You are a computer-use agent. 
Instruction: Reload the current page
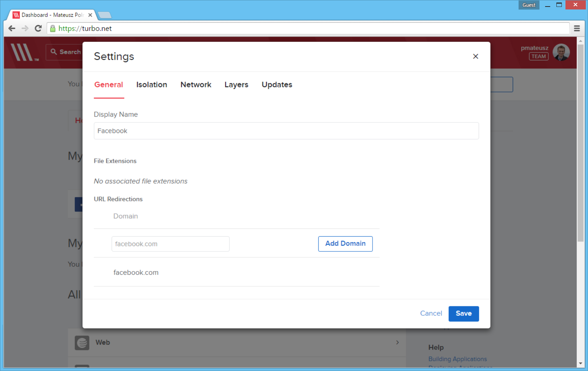coord(38,28)
